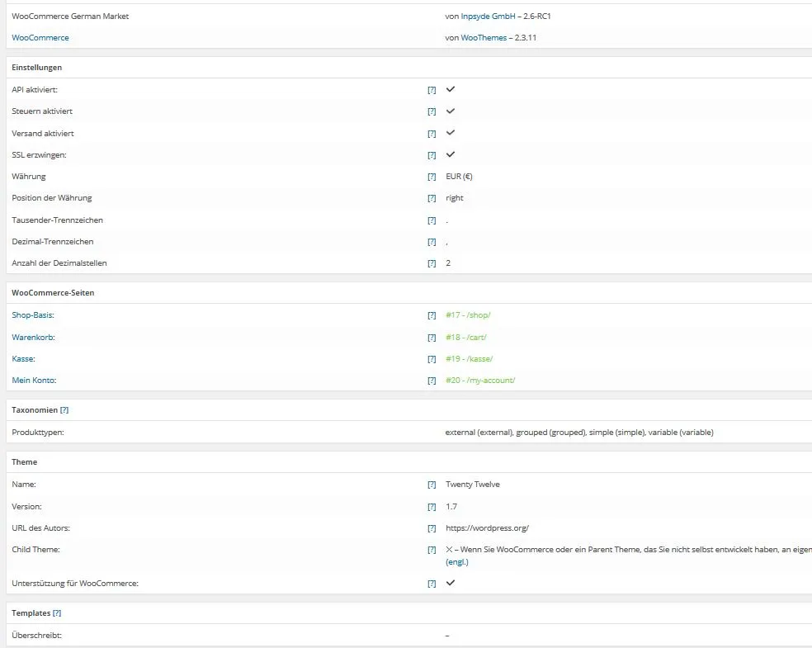Click checkmark in API aktiviert row
This screenshot has width=812, height=648.
[451, 89]
